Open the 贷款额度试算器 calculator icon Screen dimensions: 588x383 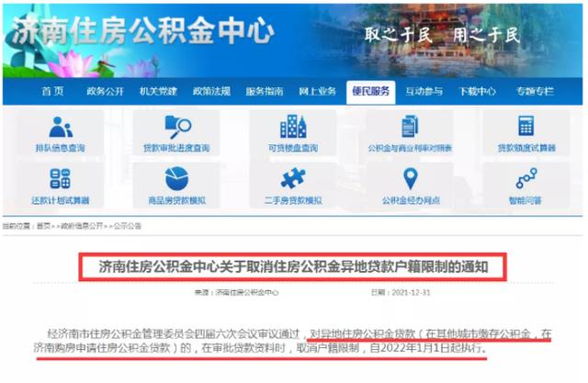coord(526,126)
